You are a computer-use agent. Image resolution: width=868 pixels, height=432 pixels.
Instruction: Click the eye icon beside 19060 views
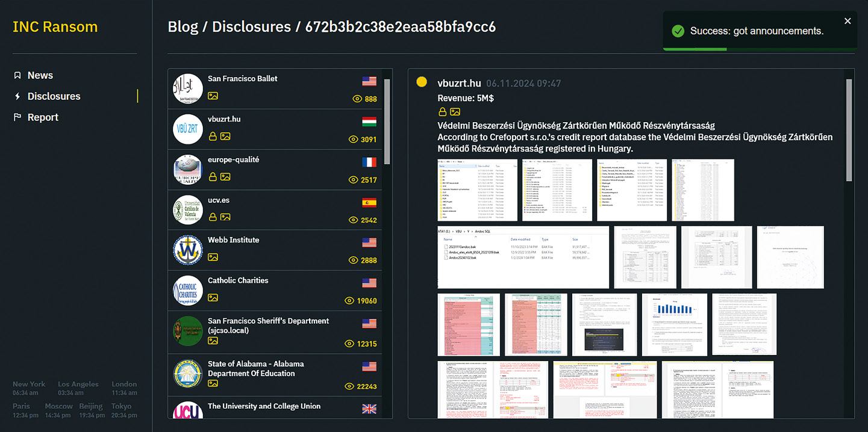[349, 300]
